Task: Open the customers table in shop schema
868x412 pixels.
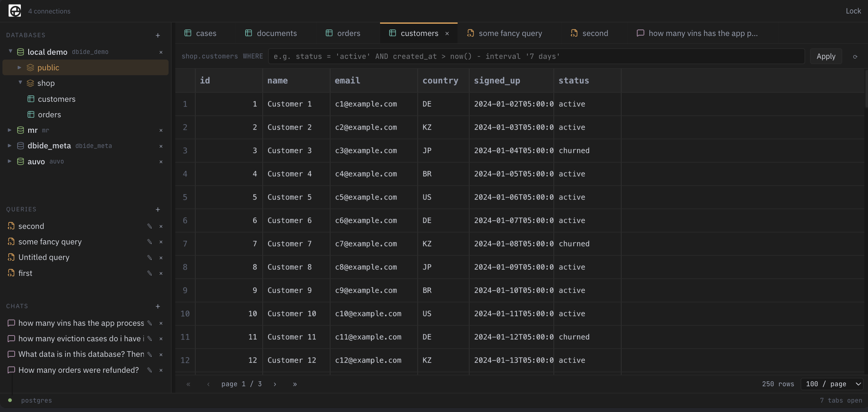Action: (x=56, y=99)
